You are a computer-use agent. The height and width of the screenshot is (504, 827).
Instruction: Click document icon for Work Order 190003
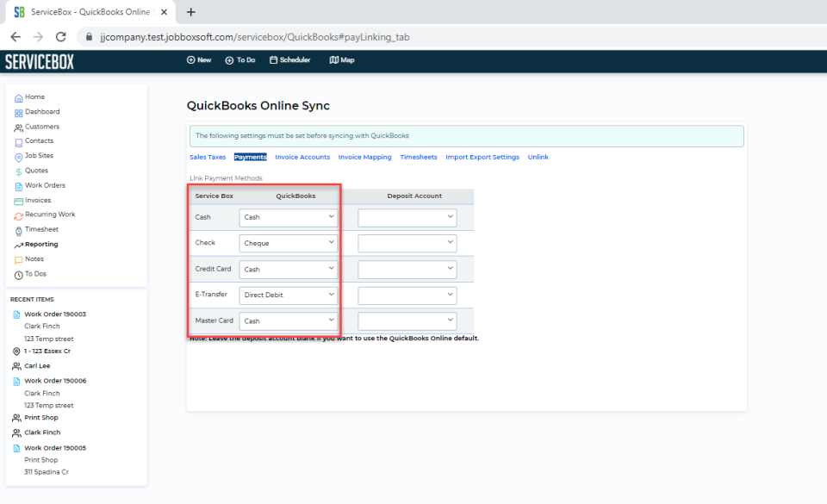(x=16, y=314)
